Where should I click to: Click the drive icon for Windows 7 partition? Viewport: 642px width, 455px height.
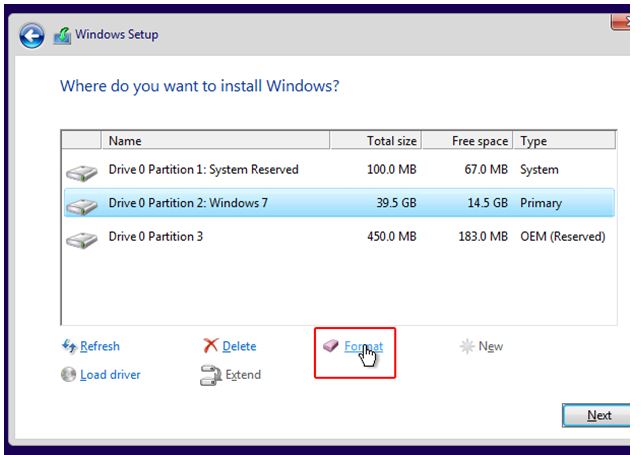point(82,206)
